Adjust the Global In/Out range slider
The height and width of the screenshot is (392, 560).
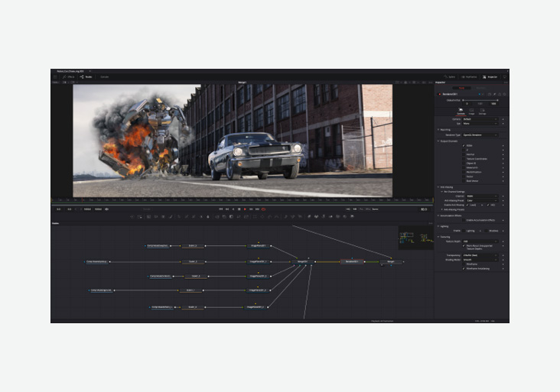click(x=480, y=100)
